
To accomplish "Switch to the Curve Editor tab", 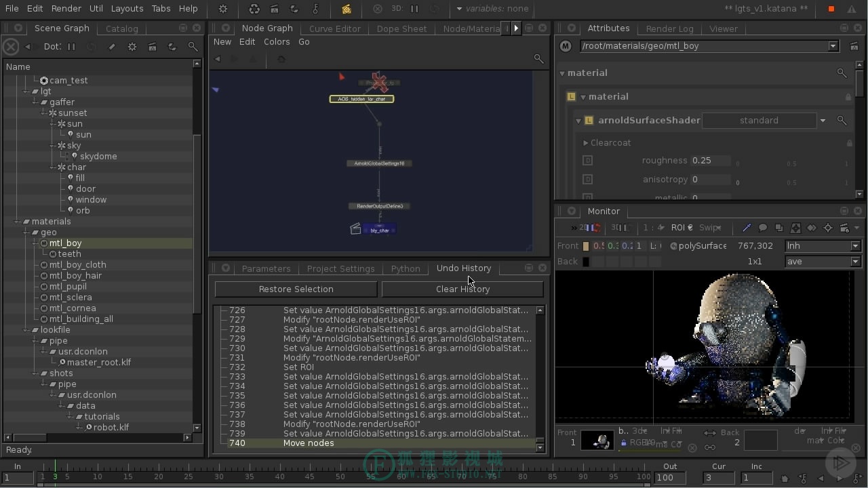I will tap(335, 28).
